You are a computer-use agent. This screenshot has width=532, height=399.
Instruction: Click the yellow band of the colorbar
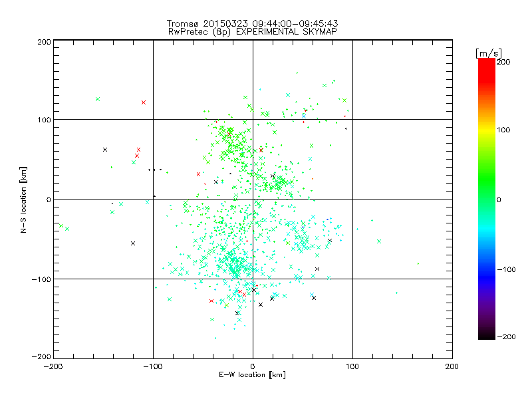tap(487, 130)
